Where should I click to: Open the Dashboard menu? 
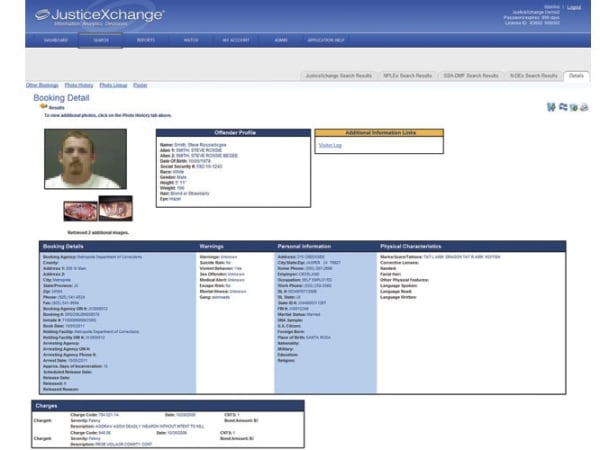(56, 40)
